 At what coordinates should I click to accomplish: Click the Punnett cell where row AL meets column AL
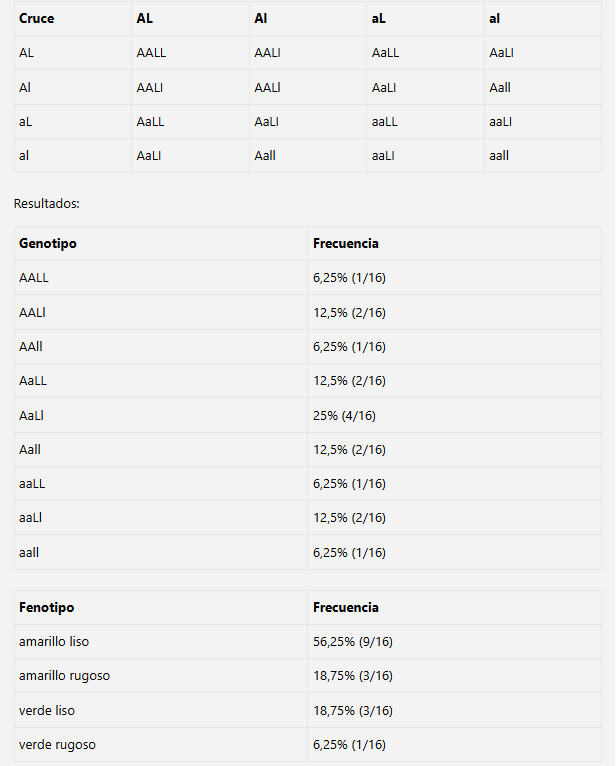tap(150, 53)
